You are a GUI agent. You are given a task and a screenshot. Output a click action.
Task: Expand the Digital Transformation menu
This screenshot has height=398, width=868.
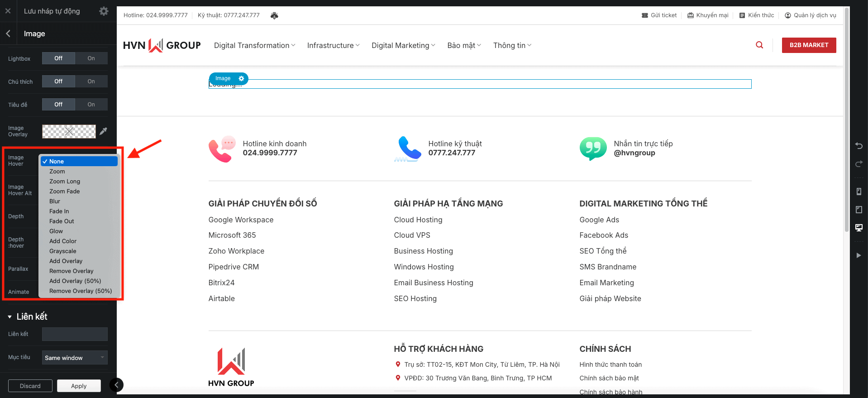click(254, 45)
